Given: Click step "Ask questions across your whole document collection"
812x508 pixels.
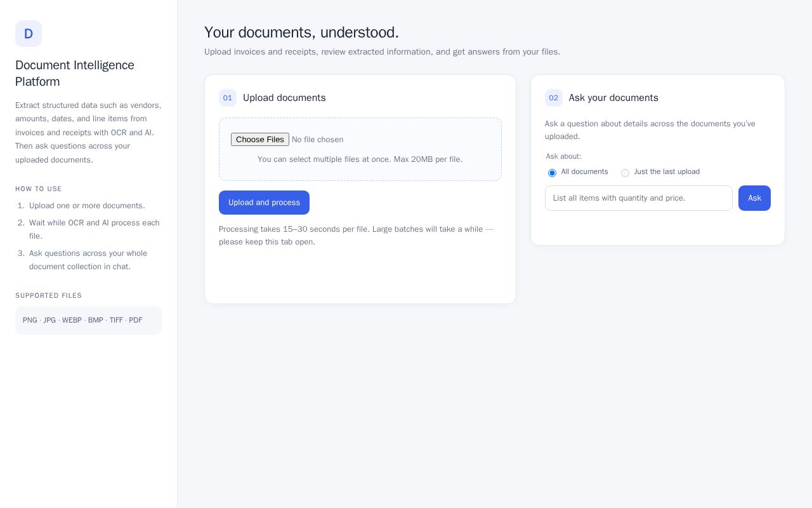Looking at the screenshot, I should click(x=88, y=260).
